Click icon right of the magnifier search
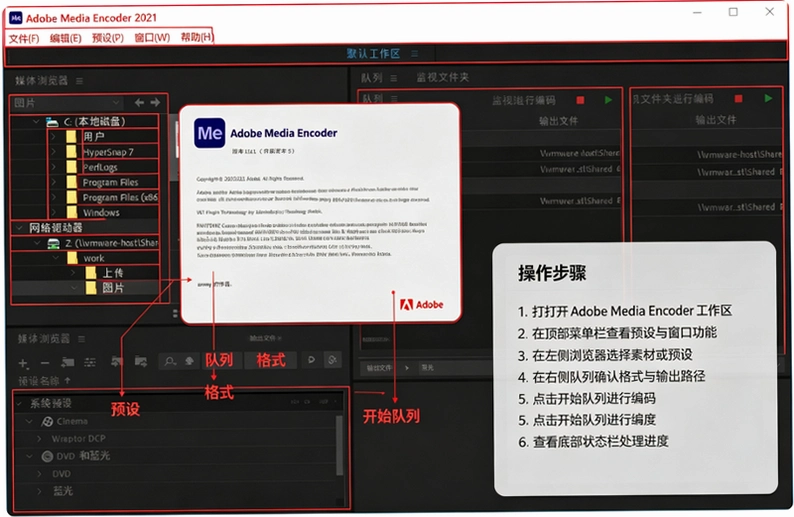The height and width of the screenshot is (517, 794). (x=189, y=361)
